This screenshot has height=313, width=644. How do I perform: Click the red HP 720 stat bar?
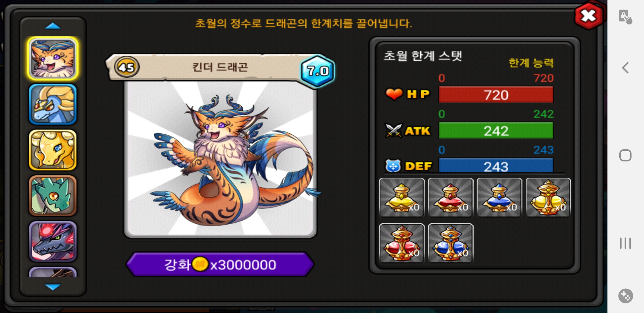[496, 95]
